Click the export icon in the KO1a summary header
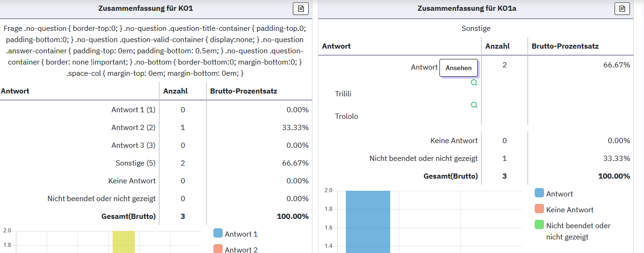 pyautogui.click(x=622, y=9)
